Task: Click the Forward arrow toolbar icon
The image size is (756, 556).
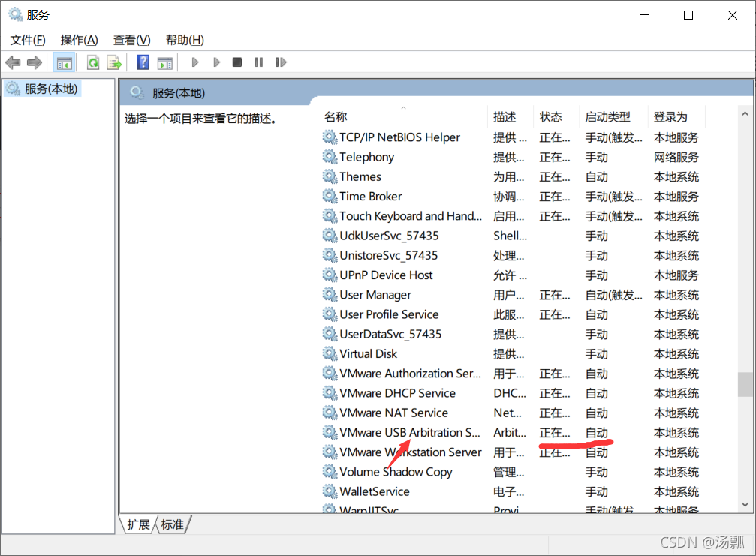Action: 35,62
